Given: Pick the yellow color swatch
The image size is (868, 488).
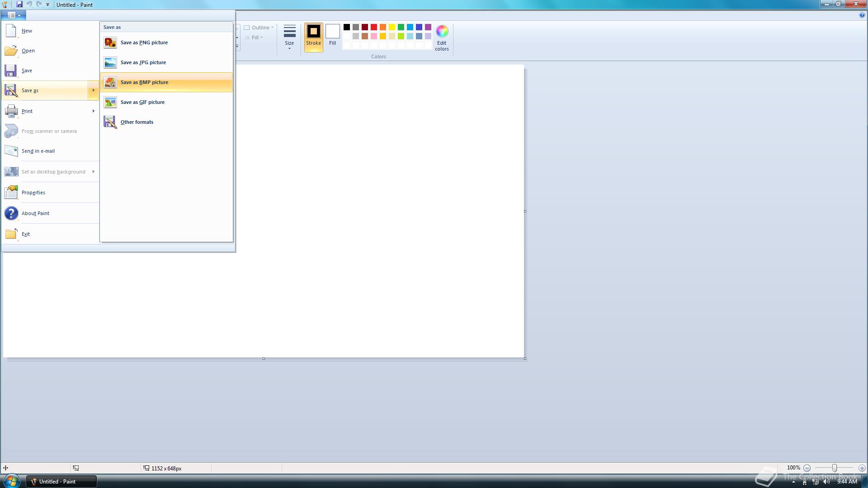Looking at the screenshot, I should click(x=392, y=27).
